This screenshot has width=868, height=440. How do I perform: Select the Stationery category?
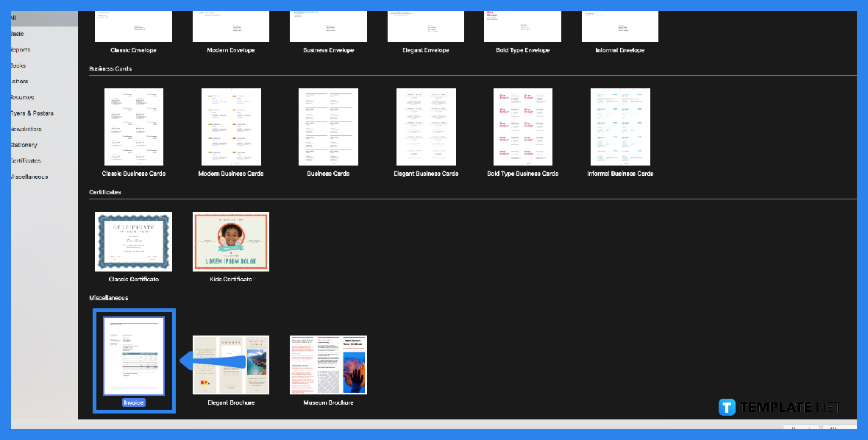click(x=24, y=144)
